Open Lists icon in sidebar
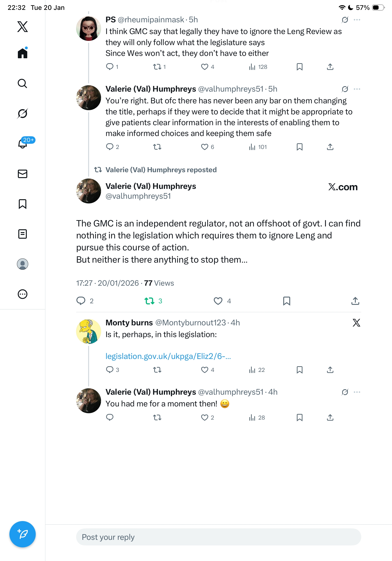This screenshot has height=561, width=392. (x=23, y=234)
